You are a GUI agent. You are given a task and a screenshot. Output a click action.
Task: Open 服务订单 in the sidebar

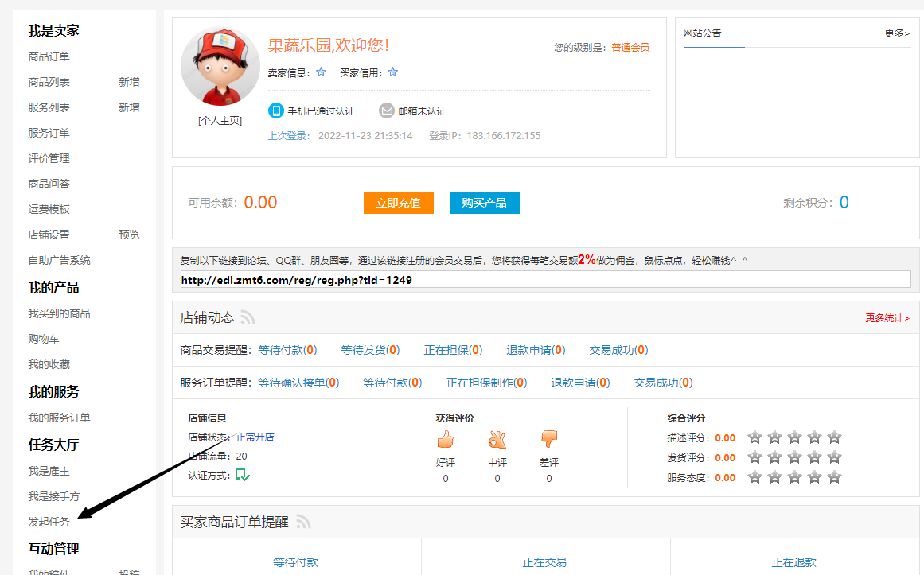pyautogui.click(x=49, y=133)
